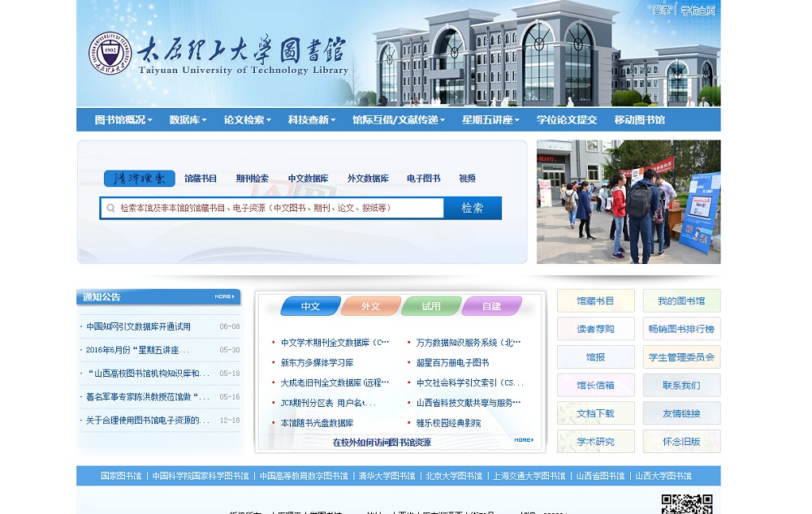
Task: Click the 文档下载 button
Action: pyautogui.click(x=595, y=413)
